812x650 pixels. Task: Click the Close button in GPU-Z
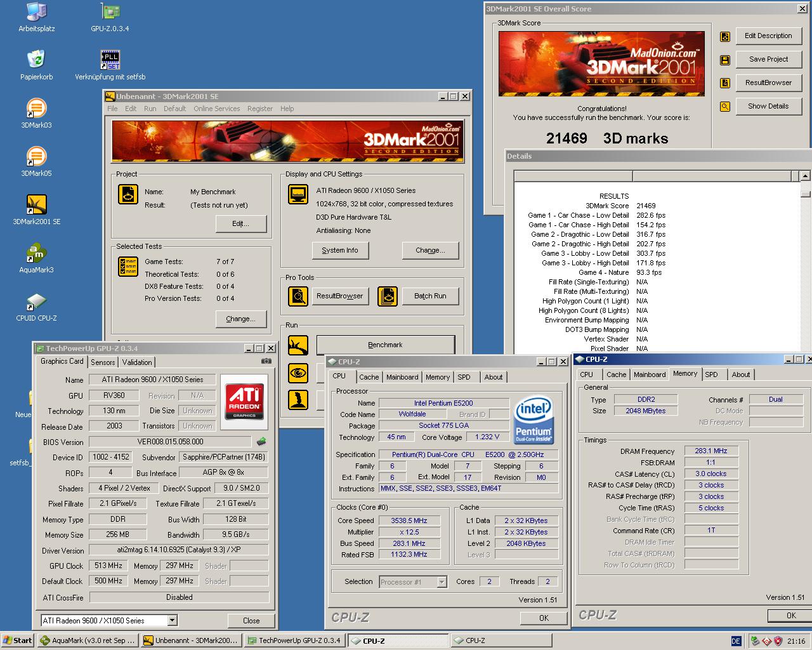(x=251, y=621)
